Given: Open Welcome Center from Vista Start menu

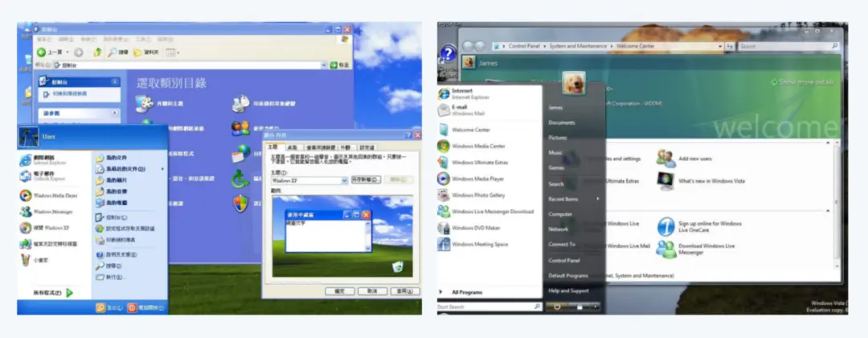Looking at the screenshot, I should pyautogui.click(x=464, y=130).
